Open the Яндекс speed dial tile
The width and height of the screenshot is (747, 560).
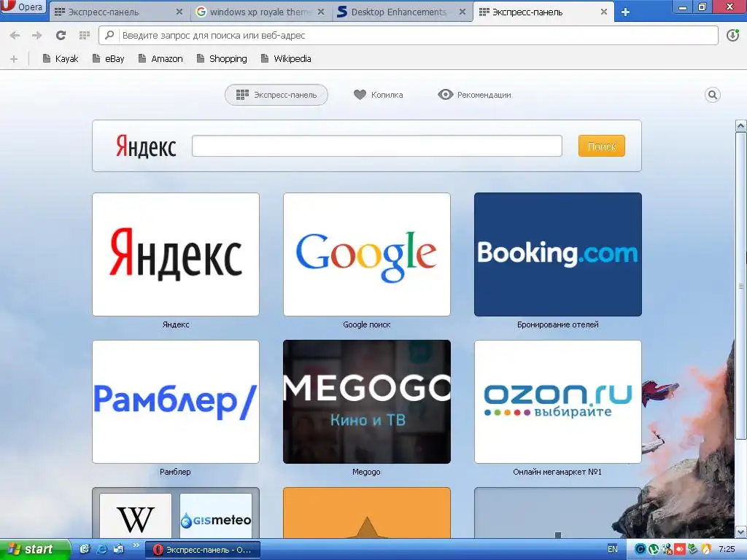pyautogui.click(x=176, y=254)
